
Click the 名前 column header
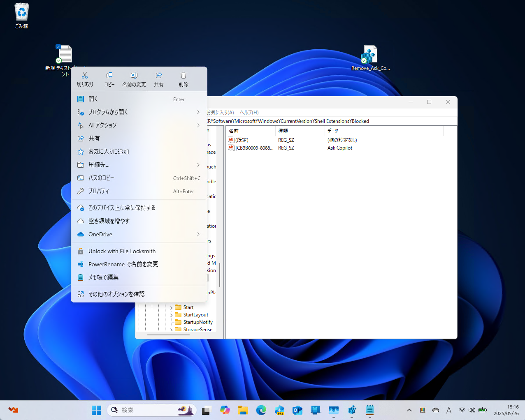click(251, 131)
